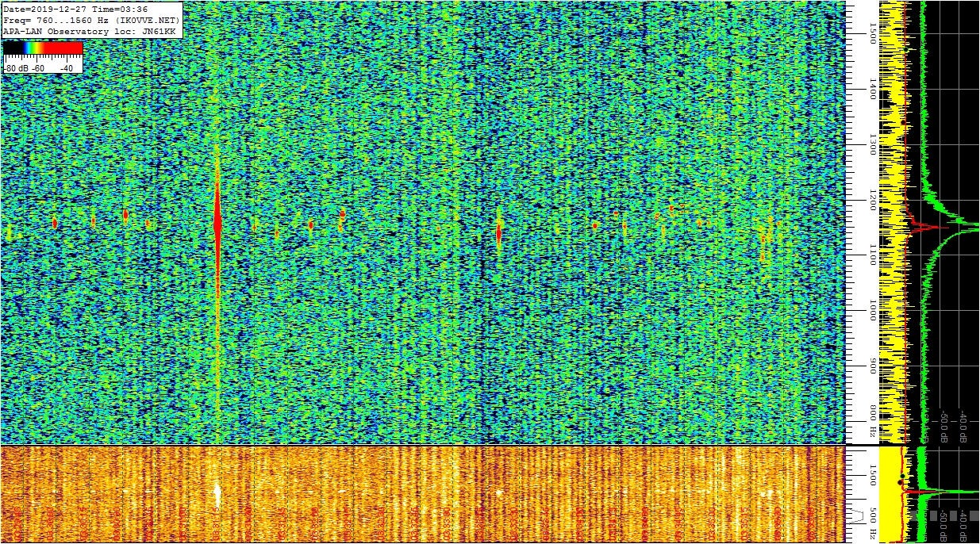Click the Time=03:36 text in info box
Screen dimensions: 980x544
120,10
